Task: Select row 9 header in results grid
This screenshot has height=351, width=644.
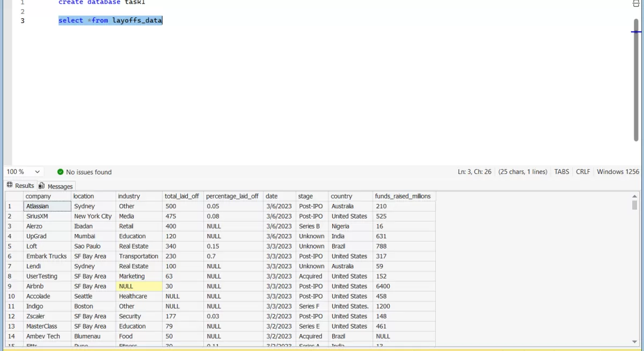Action: pos(11,286)
